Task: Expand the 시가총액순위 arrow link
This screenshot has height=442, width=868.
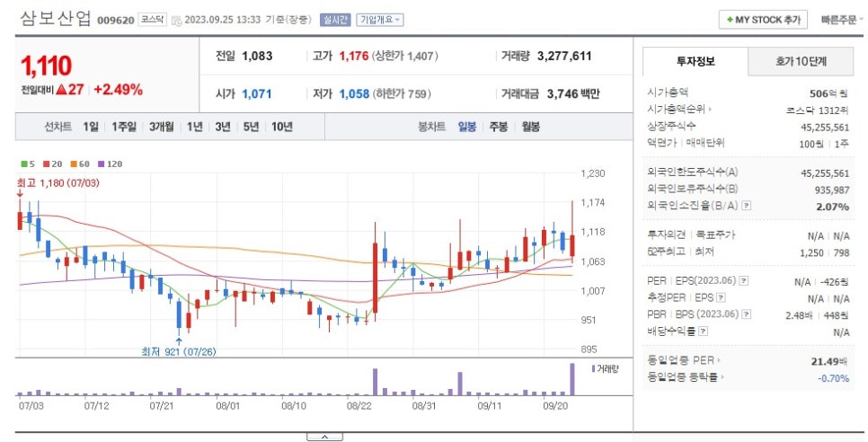Action: (711, 110)
